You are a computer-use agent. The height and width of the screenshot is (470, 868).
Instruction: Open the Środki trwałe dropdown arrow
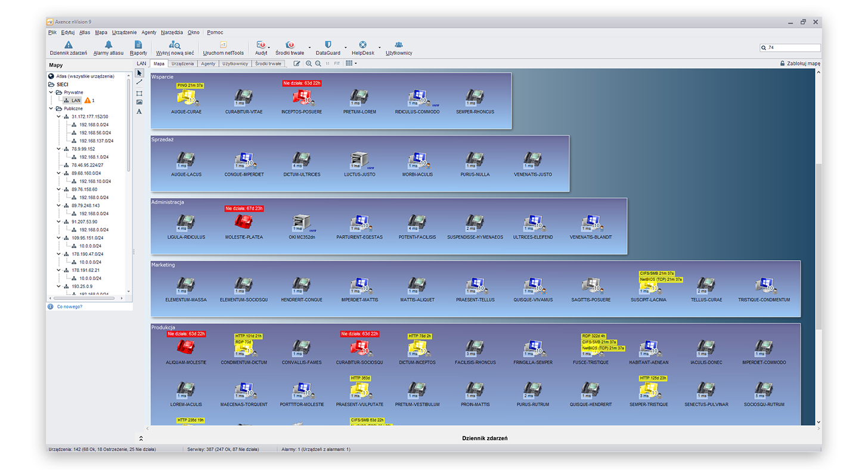pos(309,47)
